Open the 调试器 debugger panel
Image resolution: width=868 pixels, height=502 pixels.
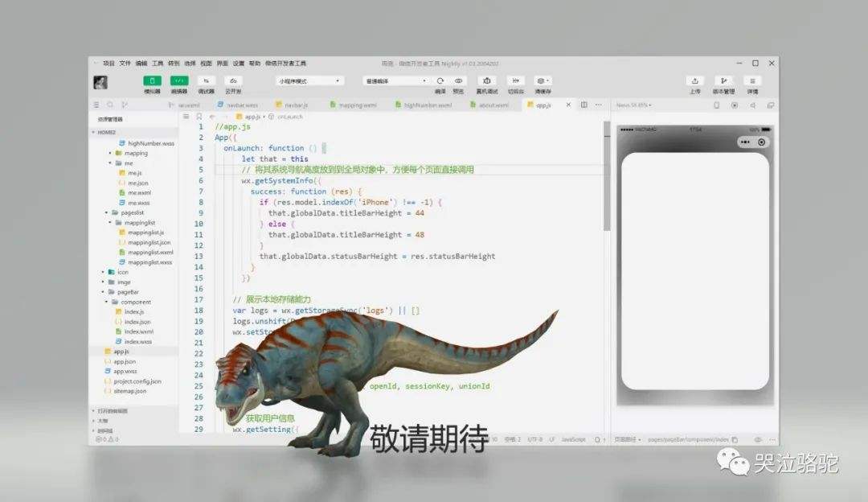pos(206,80)
